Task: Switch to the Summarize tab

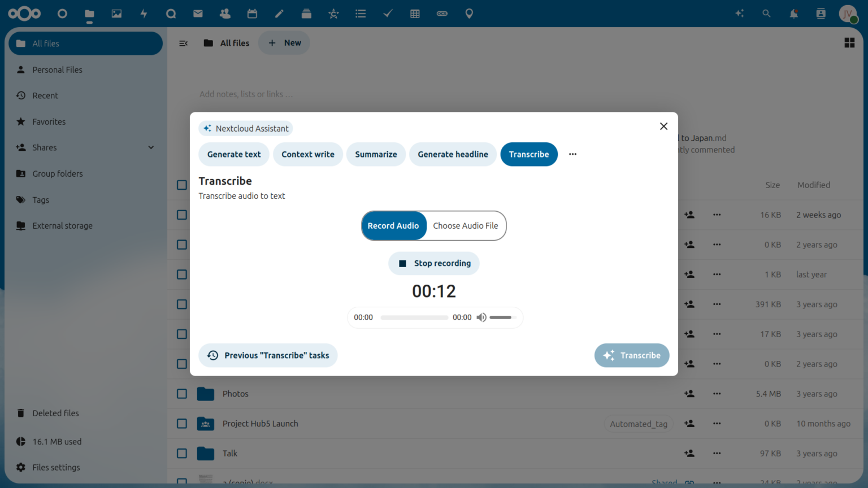Action: tap(376, 154)
